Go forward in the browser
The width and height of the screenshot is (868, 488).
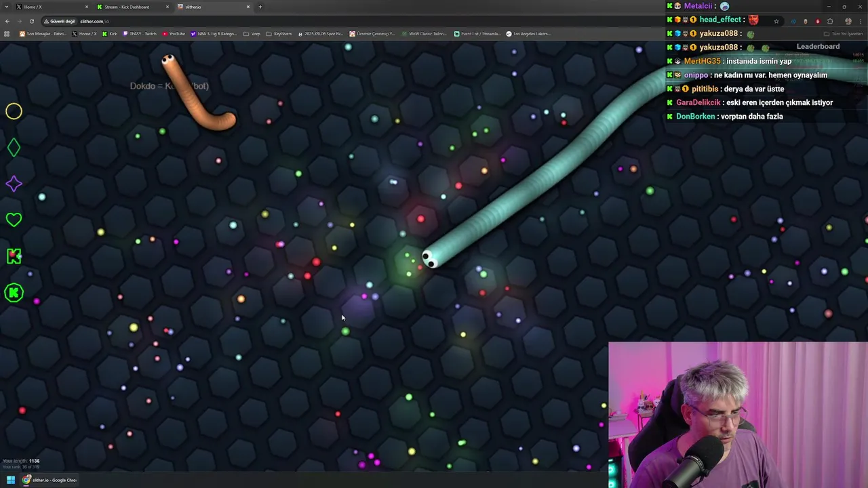click(x=19, y=21)
